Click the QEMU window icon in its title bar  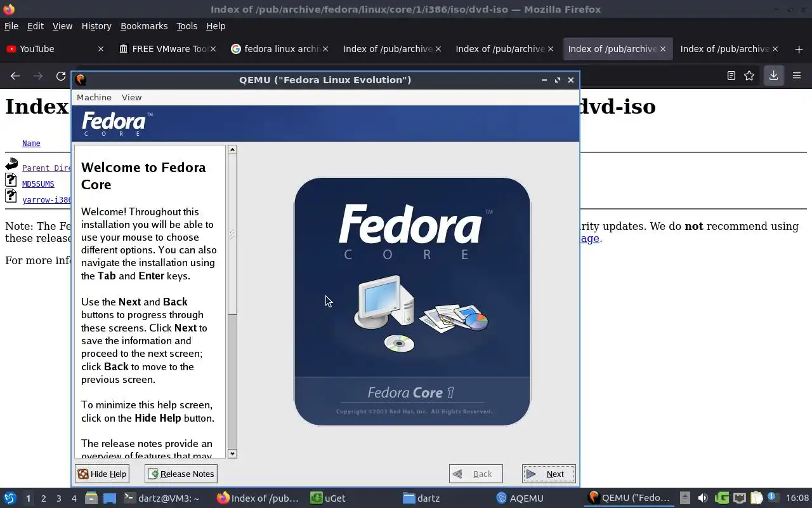pos(81,79)
